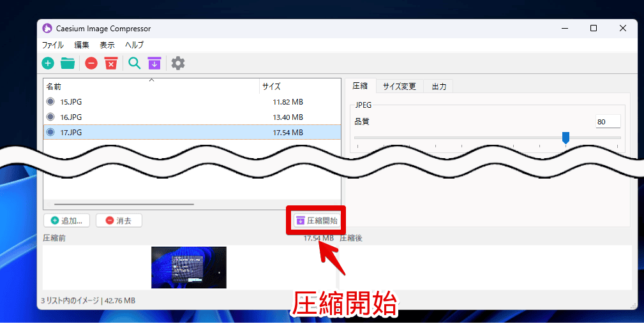This screenshot has height=324, width=644.
Task: Switch to the サイズ変更 tab
Action: pyautogui.click(x=399, y=86)
